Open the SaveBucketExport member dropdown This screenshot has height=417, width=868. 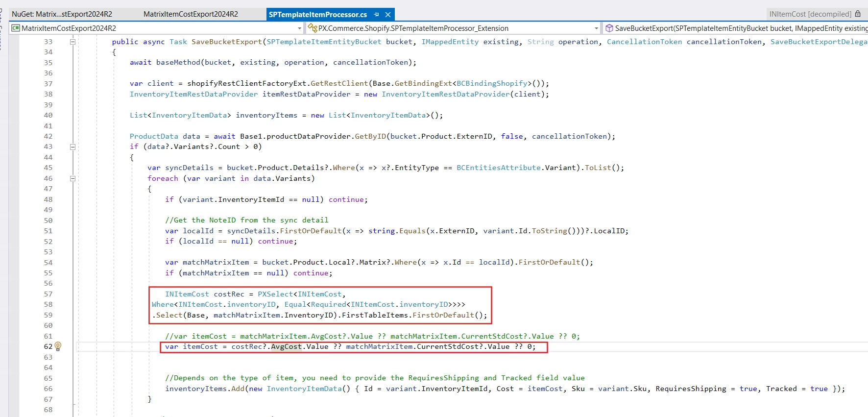(x=736, y=28)
